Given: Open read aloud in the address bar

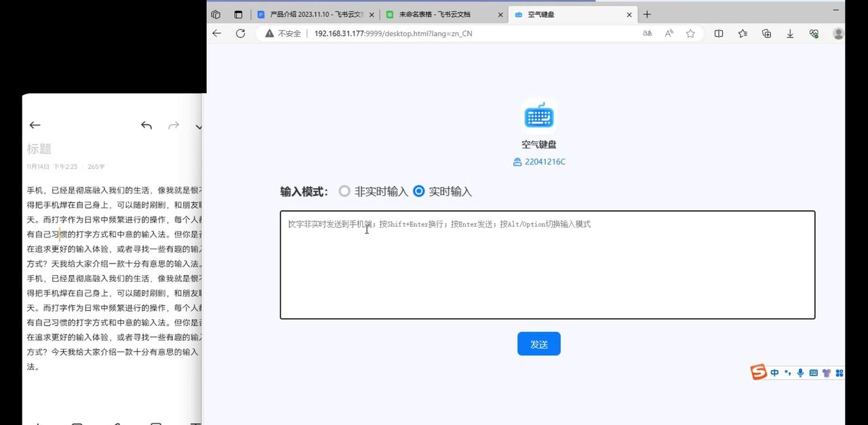Looking at the screenshot, I should [669, 33].
